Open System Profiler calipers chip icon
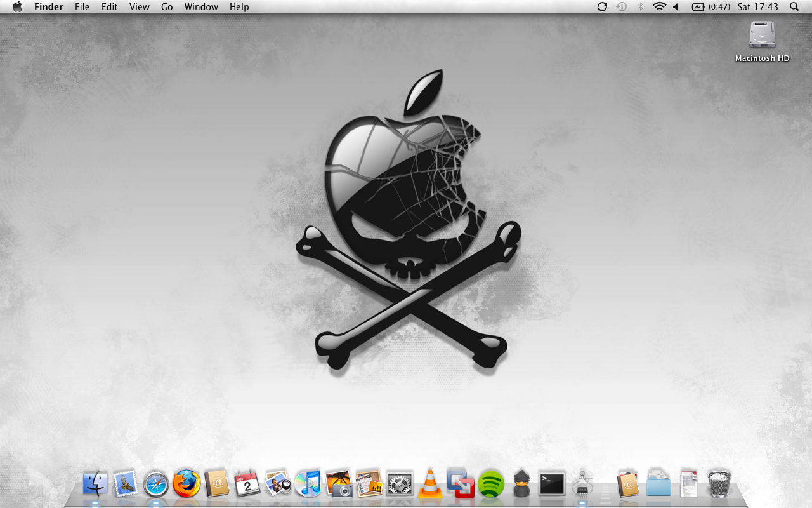This screenshot has height=508, width=812. (x=582, y=483)
